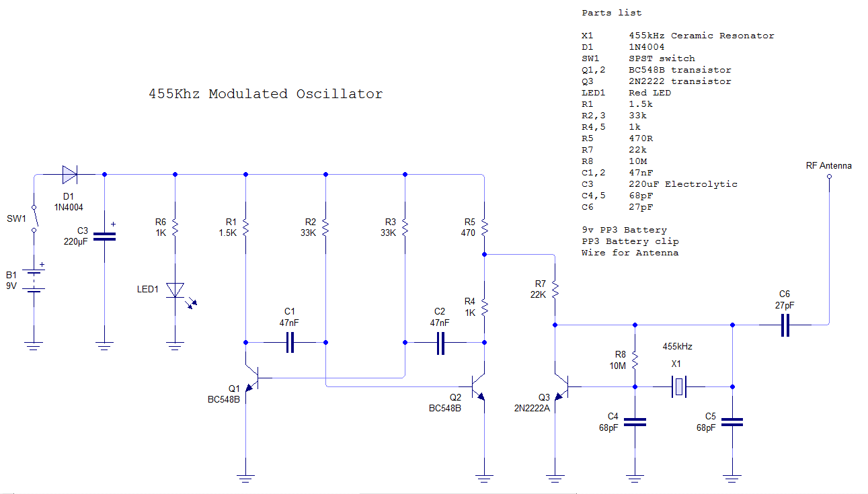Click '455kHz Ceramic Resonator' in parts list
Screen dimensions: 868x494
(x=701, y=36)
